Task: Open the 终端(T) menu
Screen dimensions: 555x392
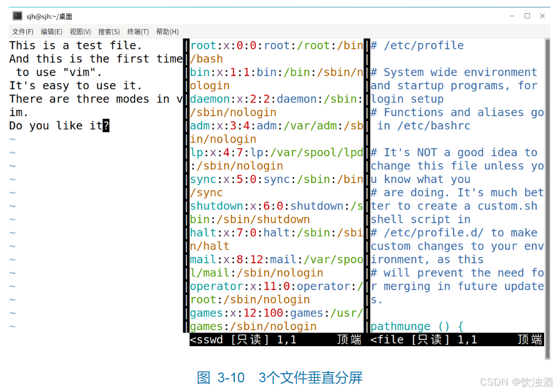Action: click(137, 32)
